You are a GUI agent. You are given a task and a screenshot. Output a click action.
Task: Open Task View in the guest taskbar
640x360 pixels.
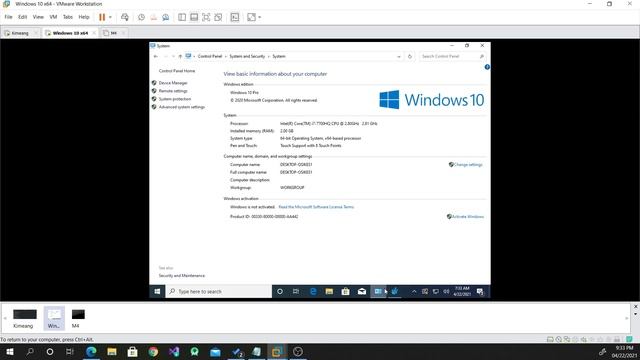tap(296, 291)
